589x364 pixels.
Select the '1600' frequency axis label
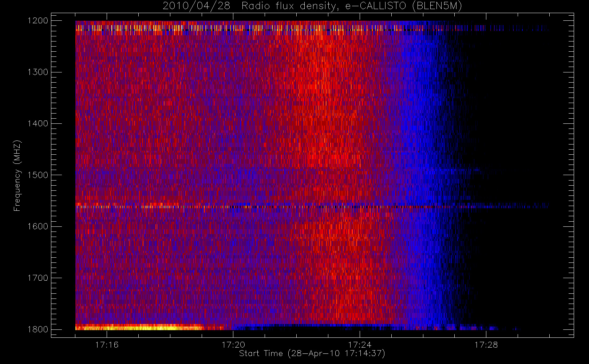click(x=38, y=226)
